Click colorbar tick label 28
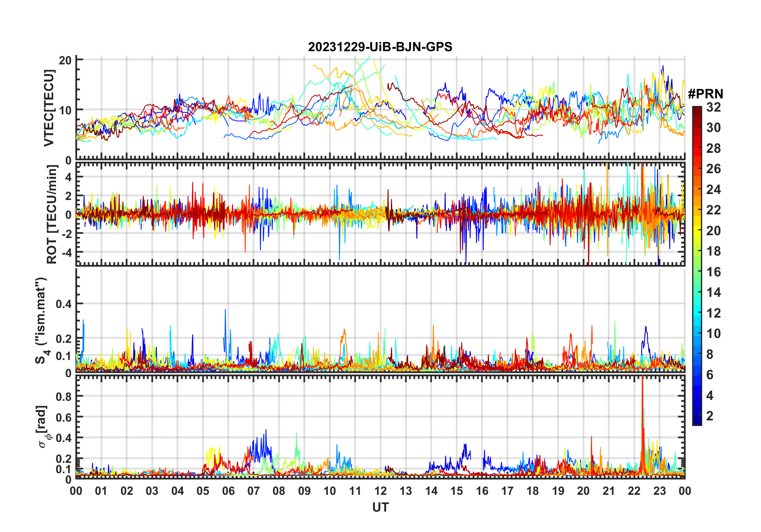Screen dimensions: 761x532 pos(713,148)
